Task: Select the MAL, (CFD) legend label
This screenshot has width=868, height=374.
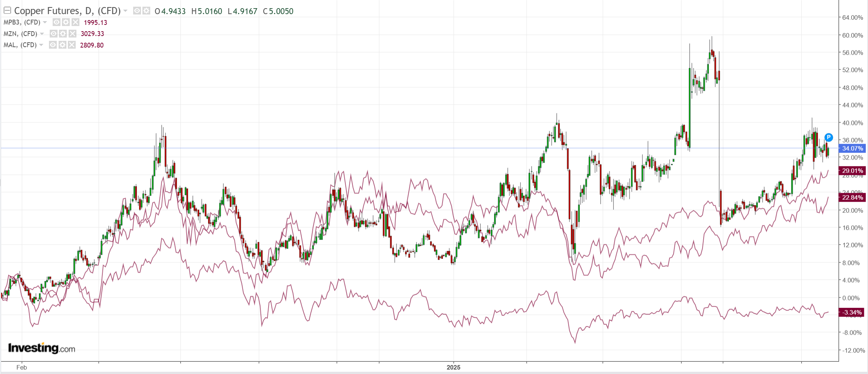Action: (x=20, y=45)
